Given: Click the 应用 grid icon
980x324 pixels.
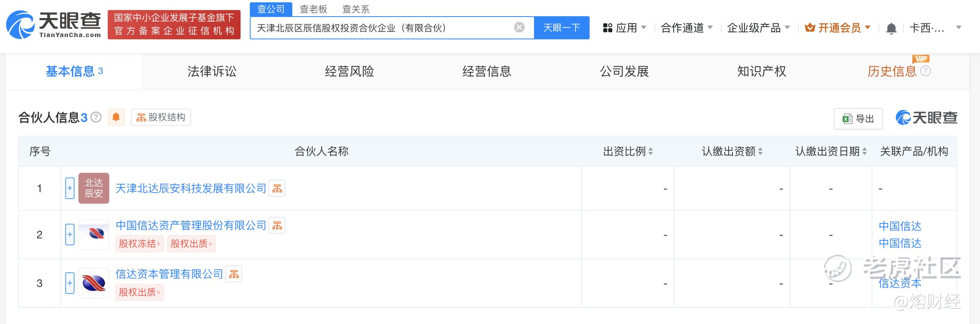Looking at the screenshot, I should pyautogui.click(x=608, y=28).
